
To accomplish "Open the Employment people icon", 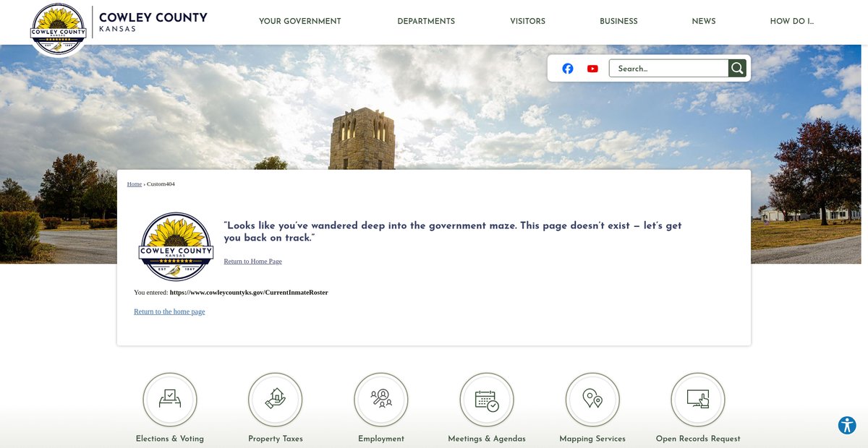I will pos(381,400).
